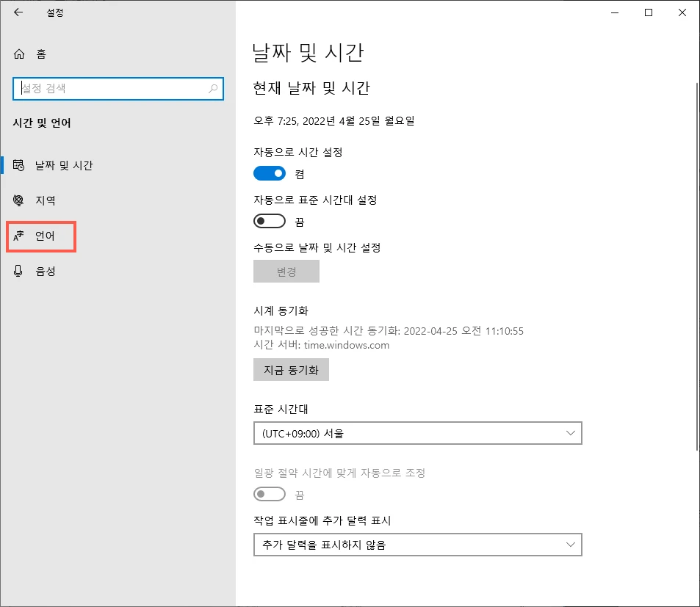Image resolution: width=700 pixels, height=607 pixels.
Task: Click the 마지막으로 성공한 시간 동기화 text
Action: tap(389, 331)
